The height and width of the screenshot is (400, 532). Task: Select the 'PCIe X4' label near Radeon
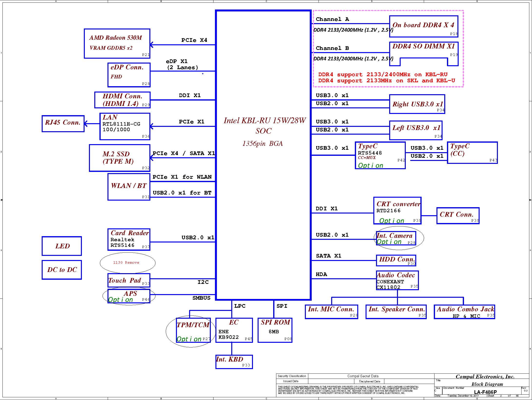tap(194, 40)
